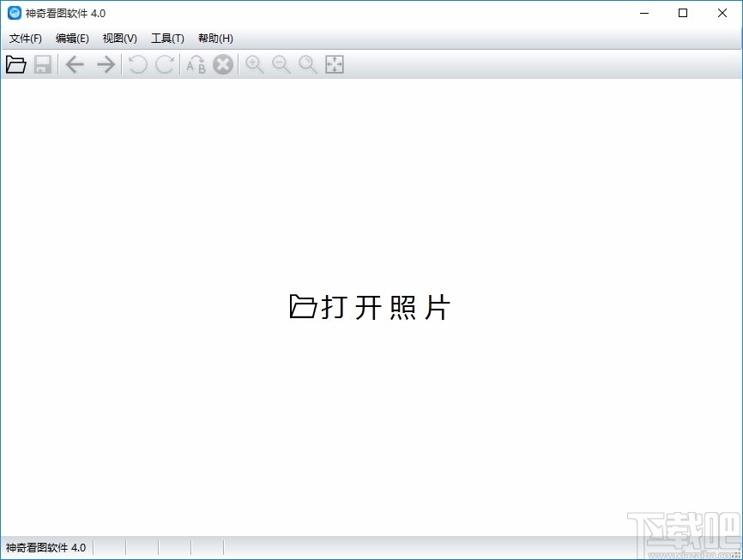
Task: Go to next image with right arrow icon
Action: 105,64
